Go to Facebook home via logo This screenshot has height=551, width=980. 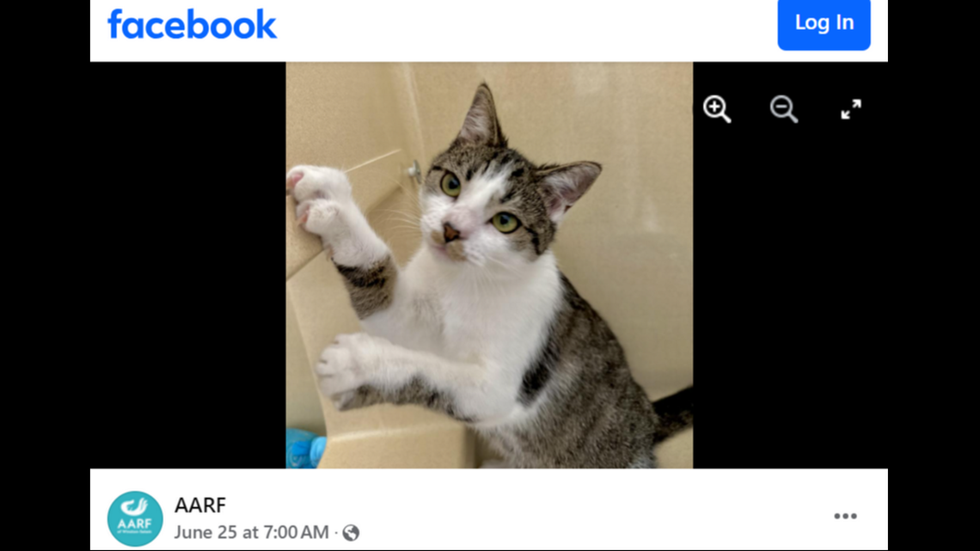(192, 24)
